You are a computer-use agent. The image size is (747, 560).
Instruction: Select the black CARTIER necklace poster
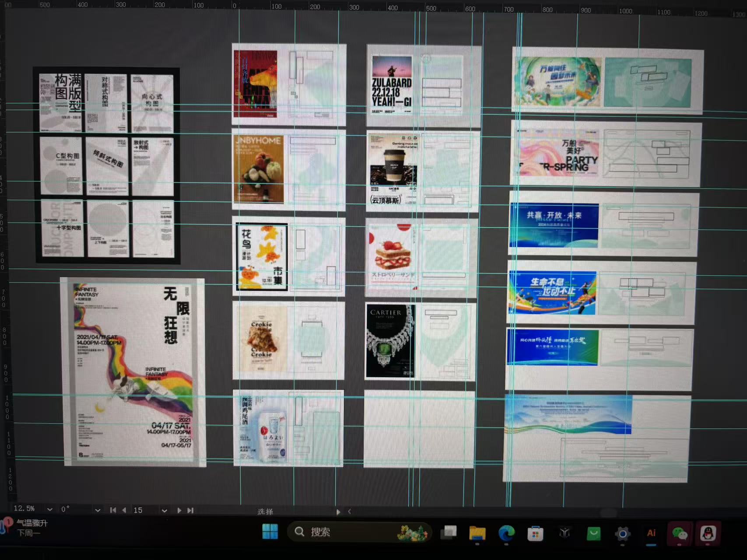tap(390, 340)
